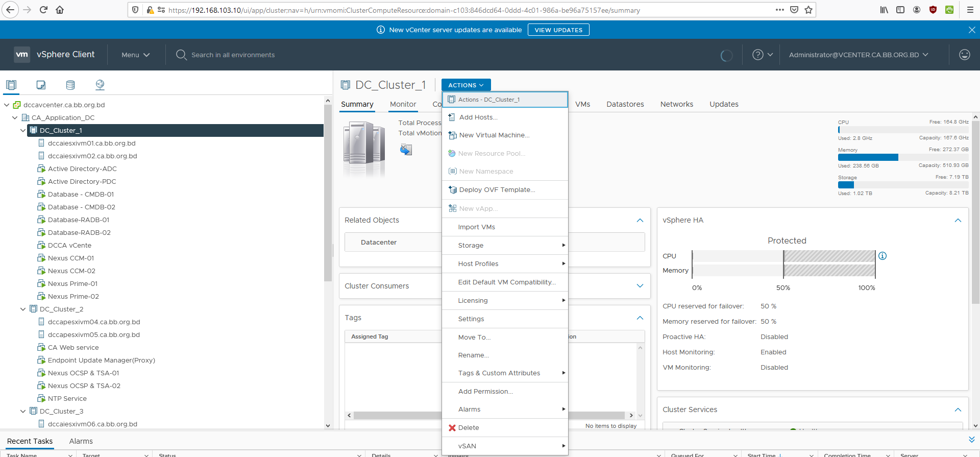Switch to the Datastores tab
Viewport: 980px width, 457px height.
[625, 104]
